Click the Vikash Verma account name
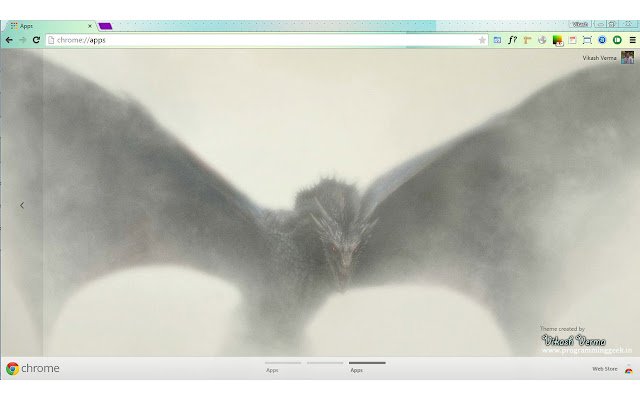The width and height of the screenshot is (640, 400). (599, 58)
